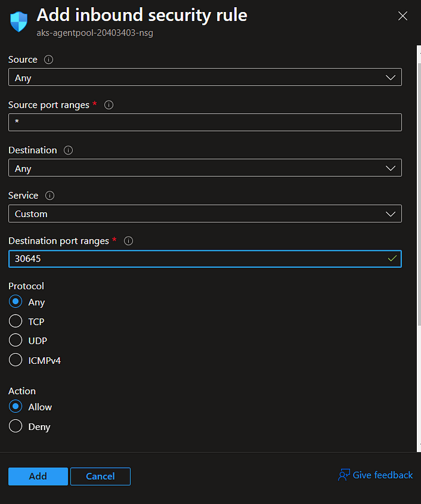Click the info icon next to Source
The width and height of the screenshot is (421, 504).
49,60
